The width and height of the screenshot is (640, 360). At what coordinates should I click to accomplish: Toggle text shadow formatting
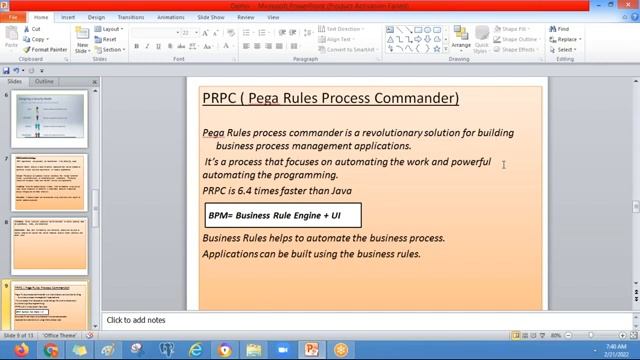click(170, 46)
